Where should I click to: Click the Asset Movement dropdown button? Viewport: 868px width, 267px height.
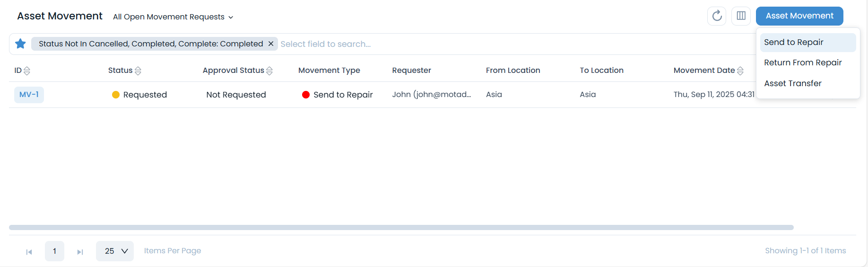point(799,16)
